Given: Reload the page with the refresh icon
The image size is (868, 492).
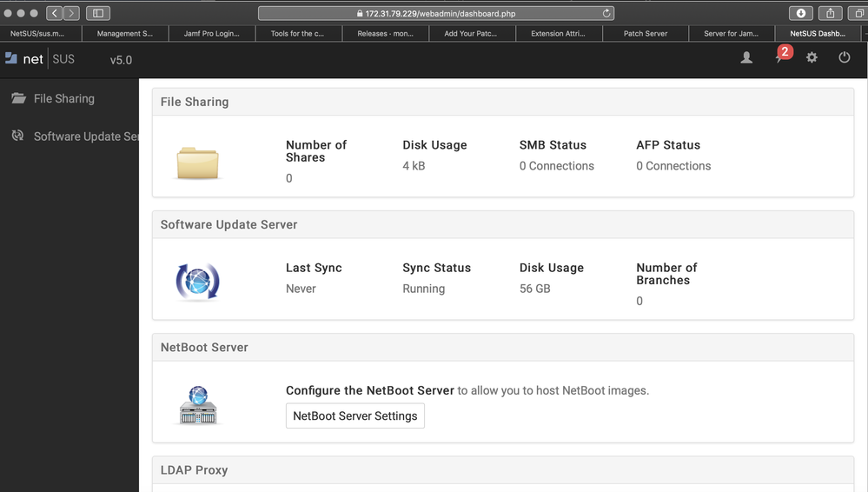Looking at the screenshot, I should [x=606, y=13].
